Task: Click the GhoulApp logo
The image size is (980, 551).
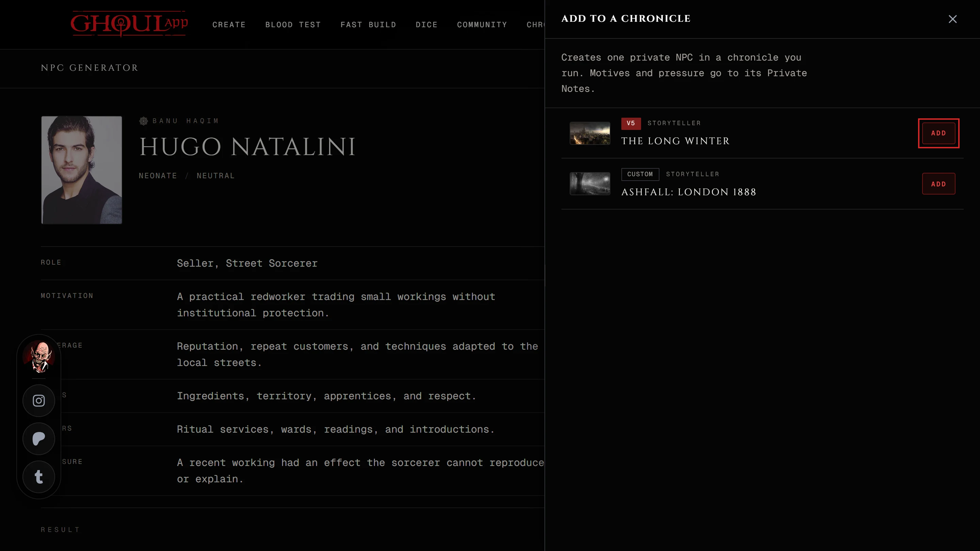Action: click(x=129, y=24)
